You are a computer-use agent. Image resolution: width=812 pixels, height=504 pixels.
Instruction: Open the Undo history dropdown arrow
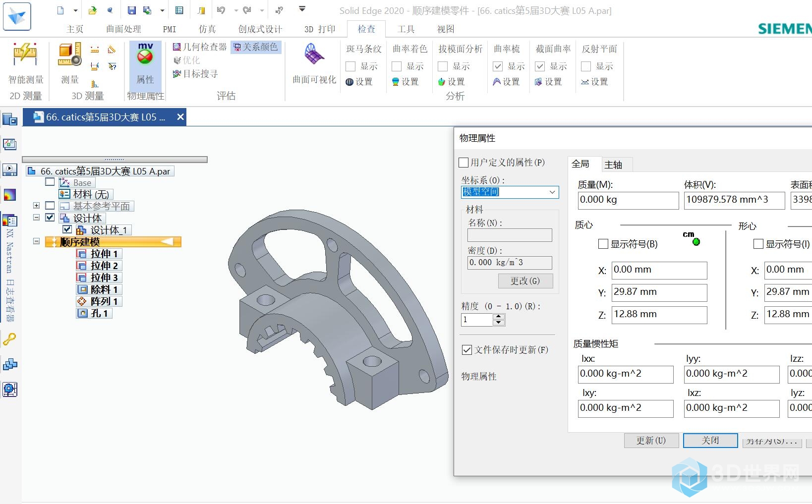[236, 10]
